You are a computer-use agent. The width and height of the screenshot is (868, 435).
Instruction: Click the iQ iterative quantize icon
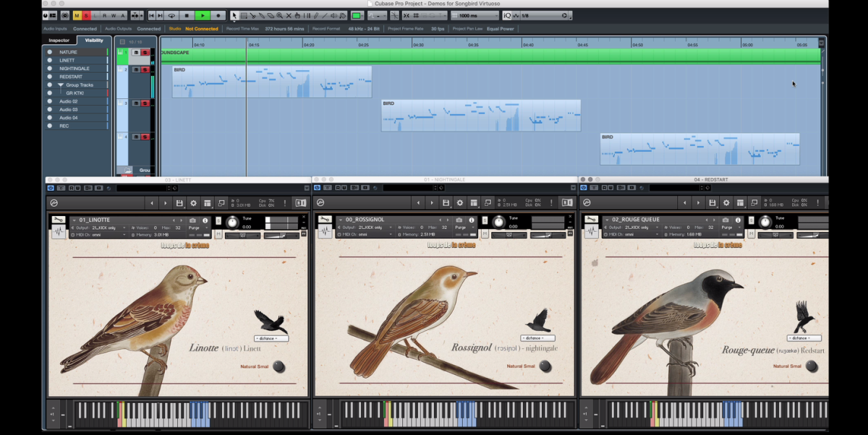(507, 15)
